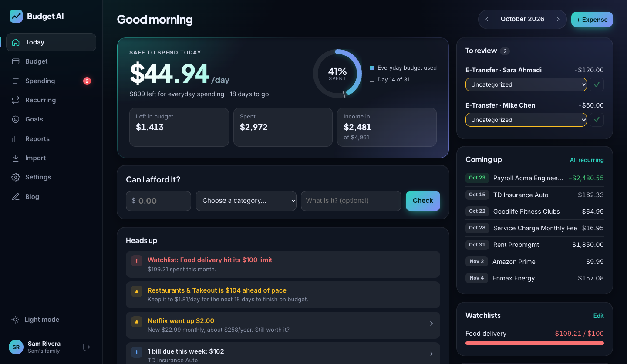Click the Budget card icon in sidebar
Viewport: 627px width, 364px height.
16,61
